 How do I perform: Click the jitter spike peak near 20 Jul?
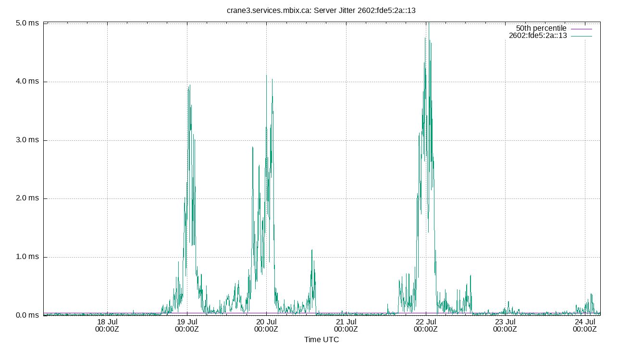click(266, 75)
